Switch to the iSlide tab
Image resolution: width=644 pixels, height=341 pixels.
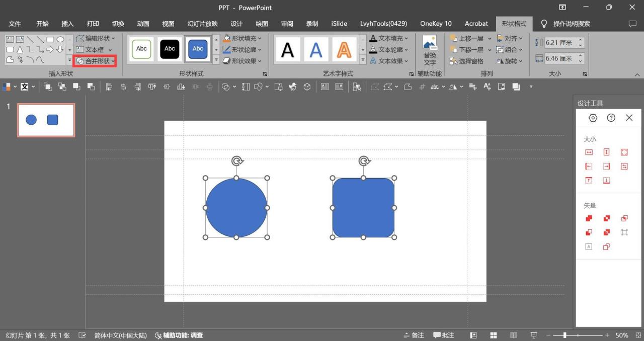tap(339, 24)
